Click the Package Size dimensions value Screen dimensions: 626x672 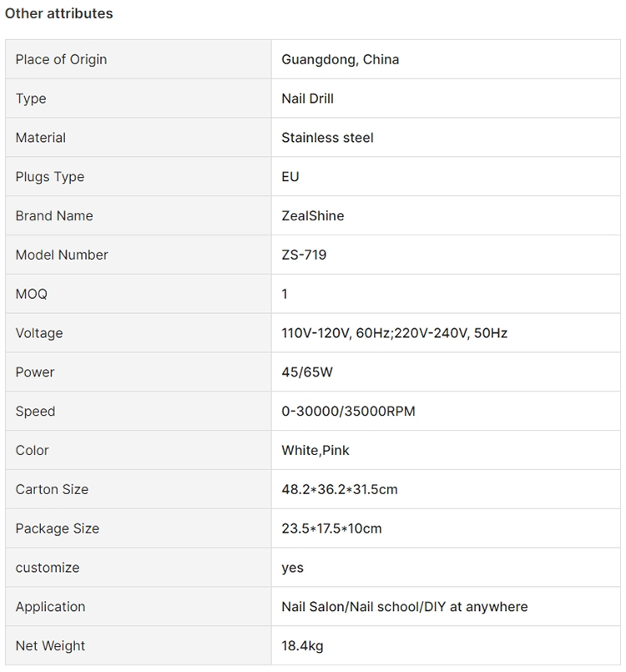tap(331, 528)
